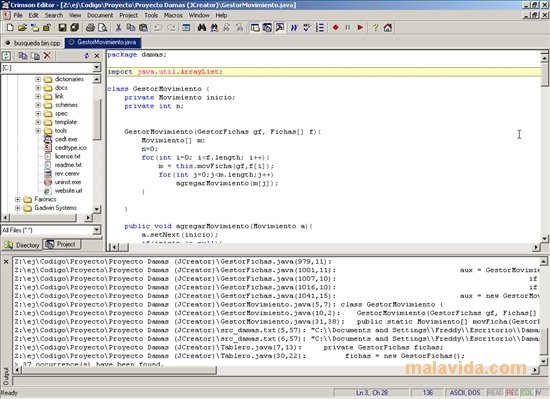Click the Paste clipboard icon
Screen dimensions: 550x399
point(143,27)
